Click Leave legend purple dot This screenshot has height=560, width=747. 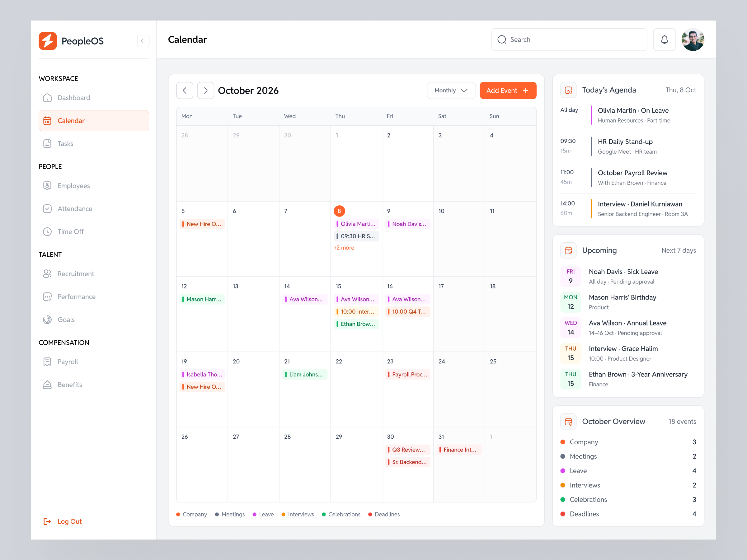pos(255,515)
